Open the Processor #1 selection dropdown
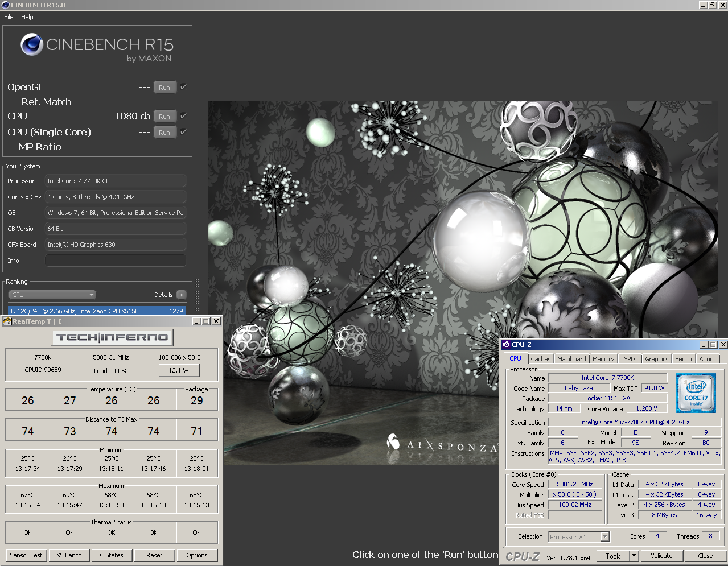Image resolution: width=728 pixels, height=566 pixels. 579,537
